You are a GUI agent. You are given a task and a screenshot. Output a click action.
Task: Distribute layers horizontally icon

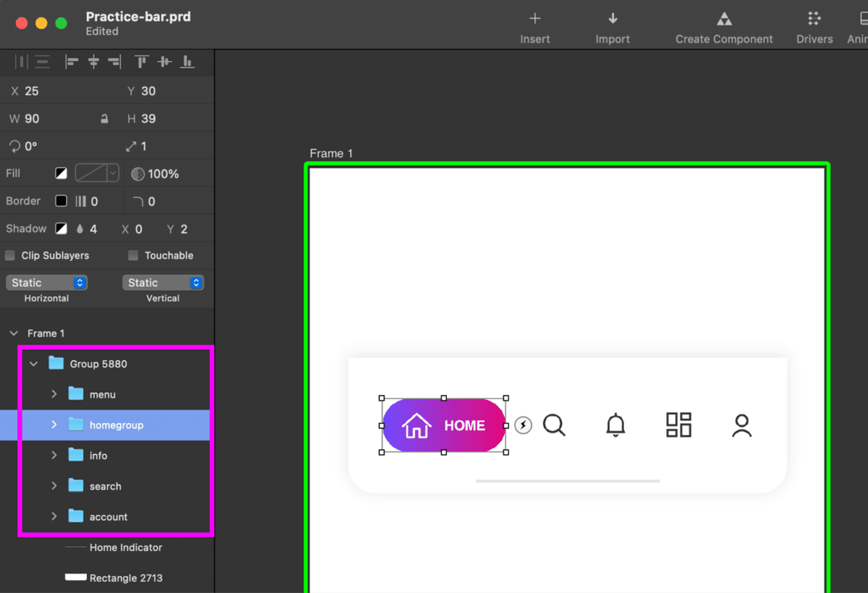22,62
